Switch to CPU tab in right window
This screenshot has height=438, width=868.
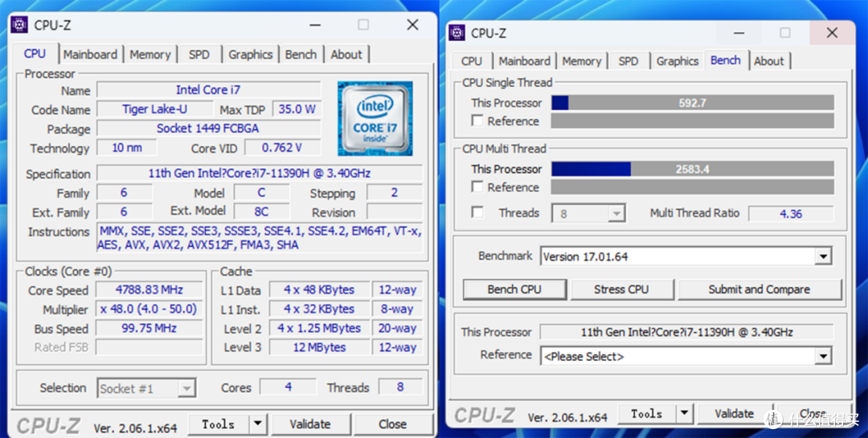472,61
